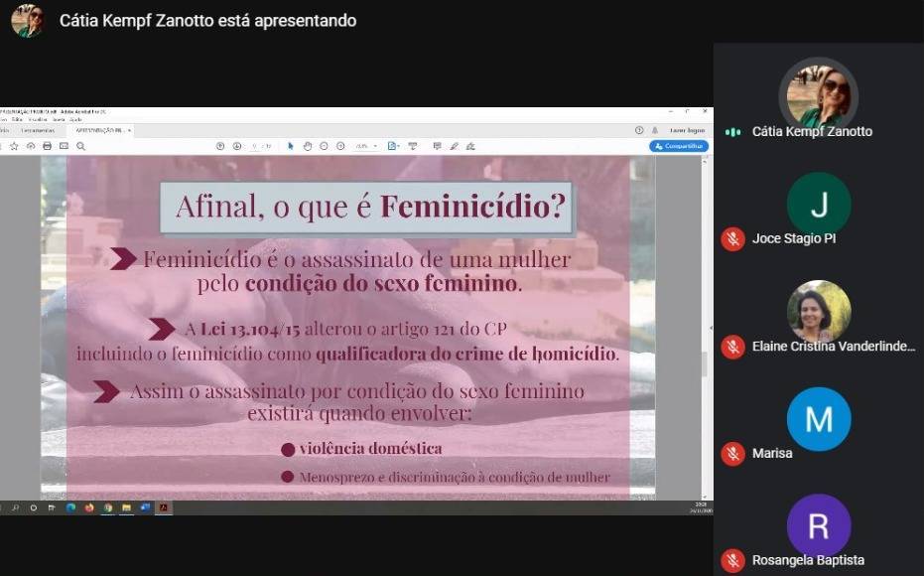Screen dimensions: 924x576
Task: Go to the next page with down arrow
Action: [237, 146]
